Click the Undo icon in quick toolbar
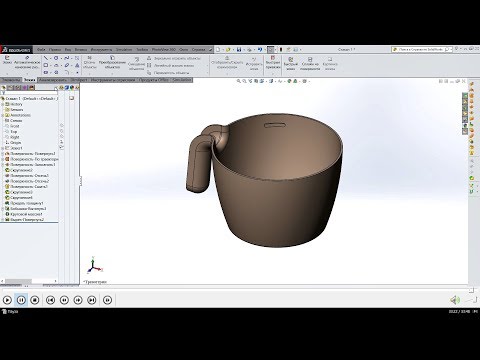 click(x=260, y=49)
